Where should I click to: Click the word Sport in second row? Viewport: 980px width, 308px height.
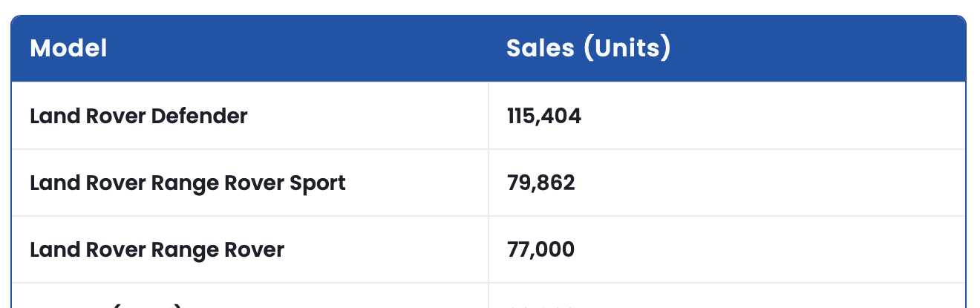(317, 183)
